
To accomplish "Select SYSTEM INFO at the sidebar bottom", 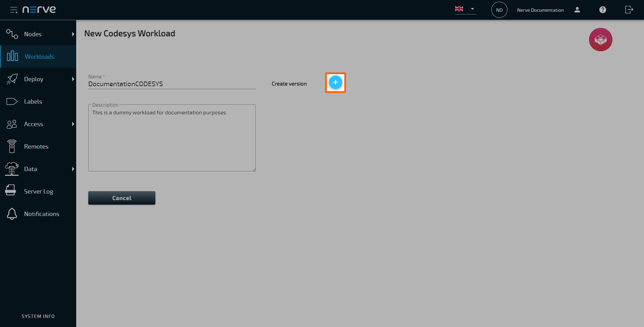I will 38,316.
